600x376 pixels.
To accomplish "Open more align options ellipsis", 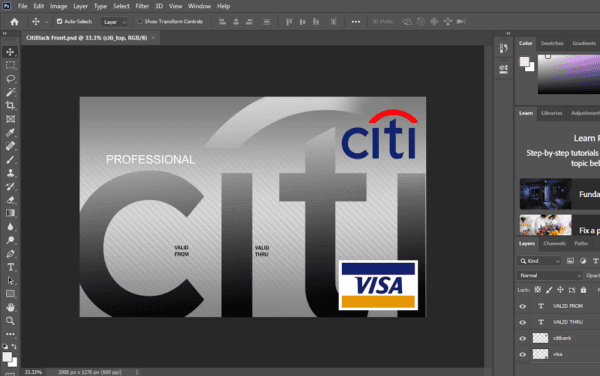I will tap(356, 22).
